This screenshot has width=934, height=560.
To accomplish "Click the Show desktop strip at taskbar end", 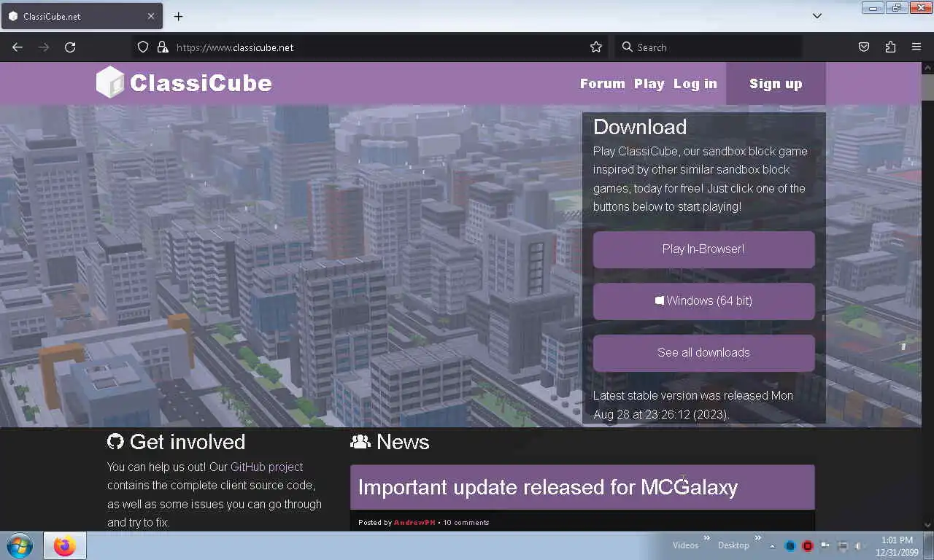I will [x=929, y=545].
